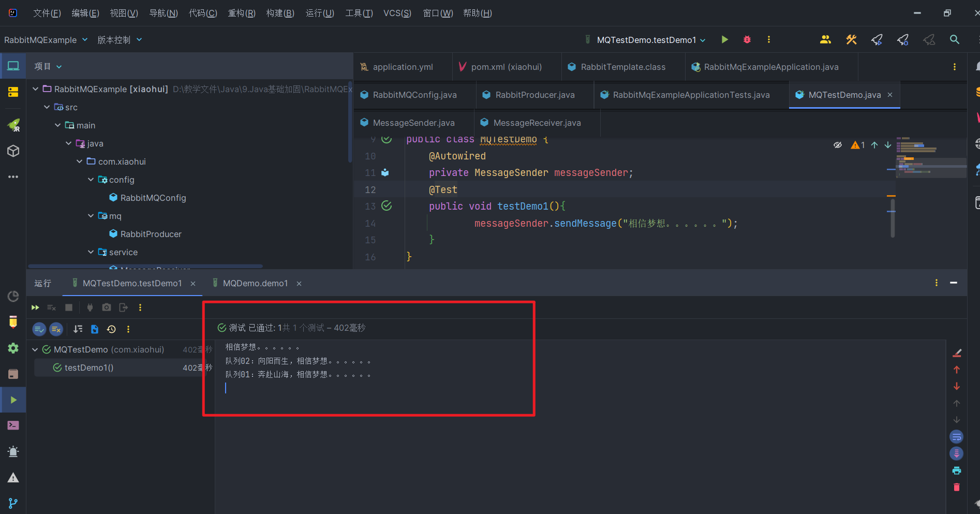The height and width of the screenshot is (514, 980).
Task: Click the exit/logout icon in run toolbar
Action: 123,307
